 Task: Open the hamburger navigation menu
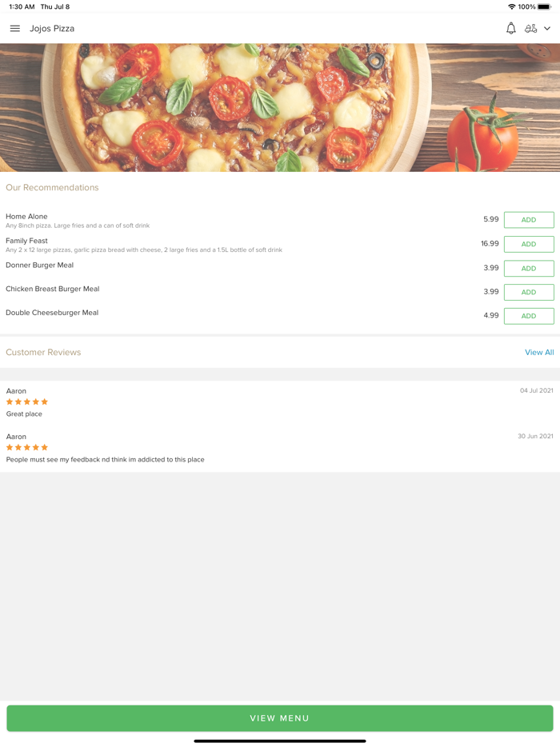[14, 28]
